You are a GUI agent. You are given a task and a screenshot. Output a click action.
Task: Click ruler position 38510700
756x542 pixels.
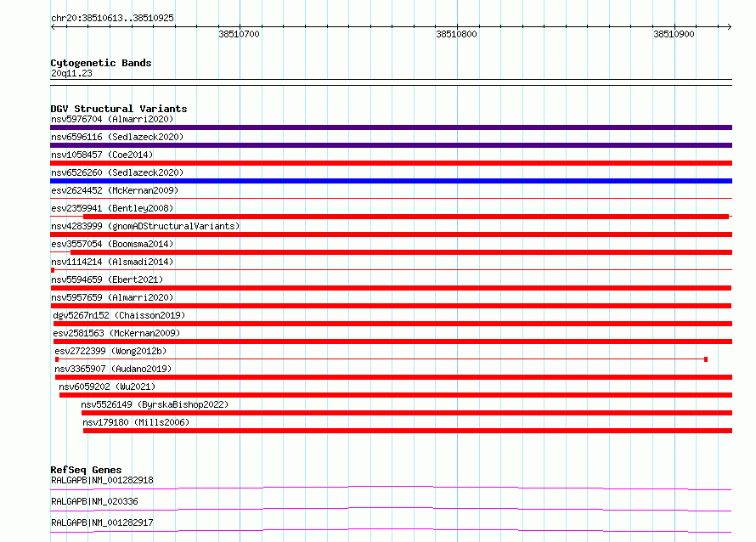click(x=240, y=34)
